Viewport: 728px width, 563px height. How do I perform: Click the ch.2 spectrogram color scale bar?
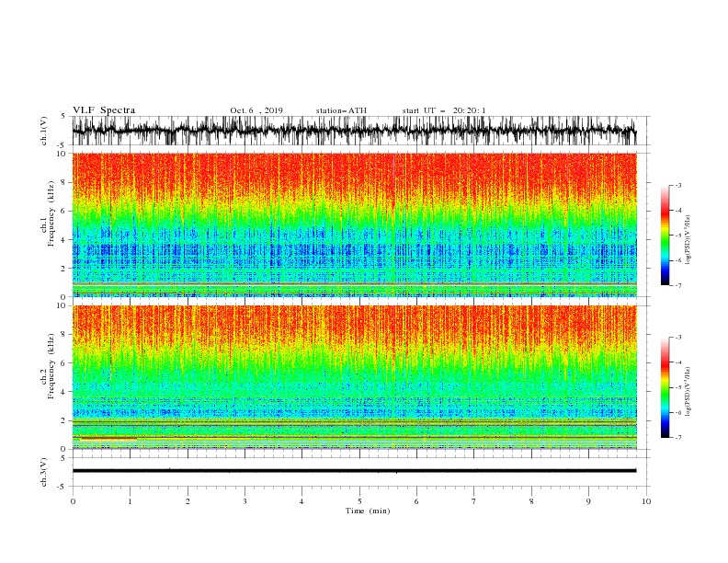click(x=665, y=387)
